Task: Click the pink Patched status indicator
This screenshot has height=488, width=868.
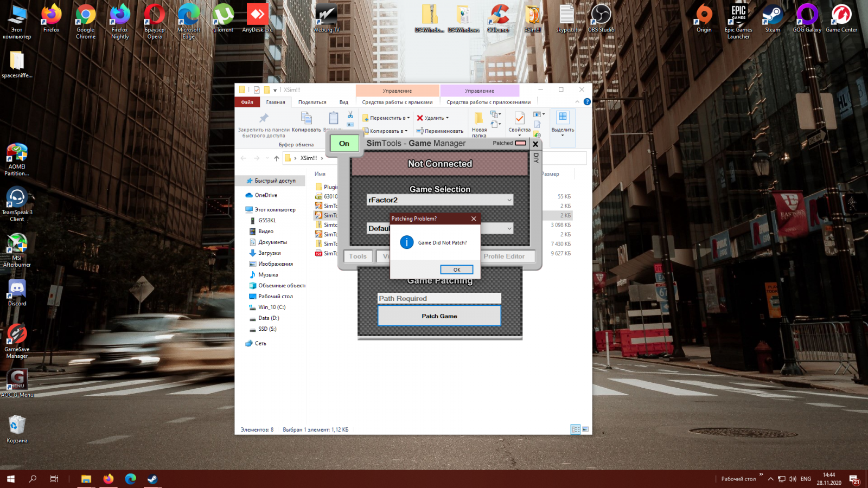Action: (x=520, y=143)
